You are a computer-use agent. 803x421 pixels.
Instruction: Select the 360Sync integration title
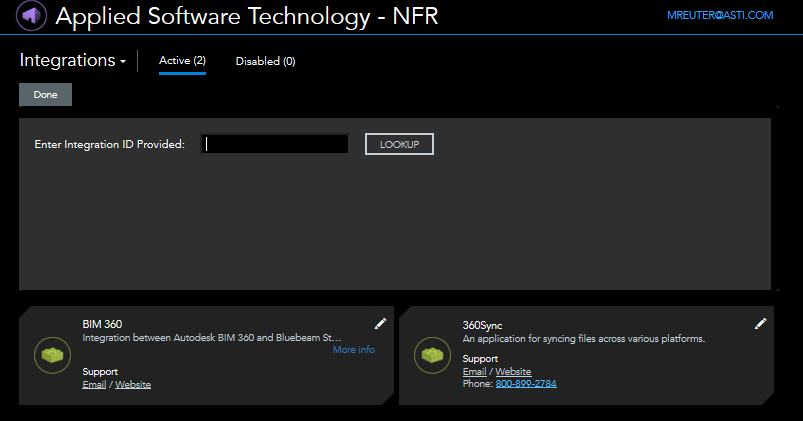click(484, 324)
